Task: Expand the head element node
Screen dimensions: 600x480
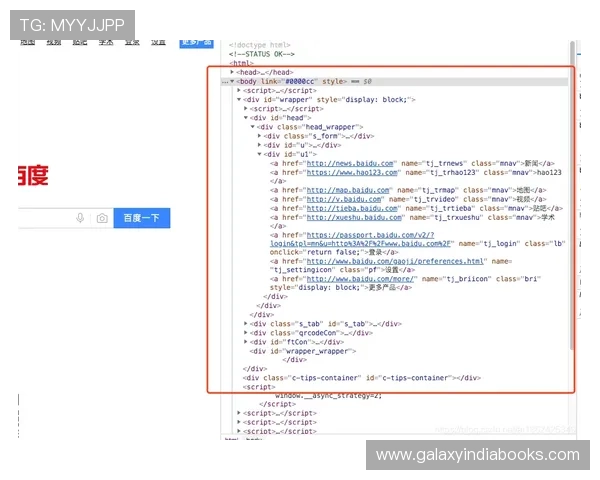Action: pos(232,72)
